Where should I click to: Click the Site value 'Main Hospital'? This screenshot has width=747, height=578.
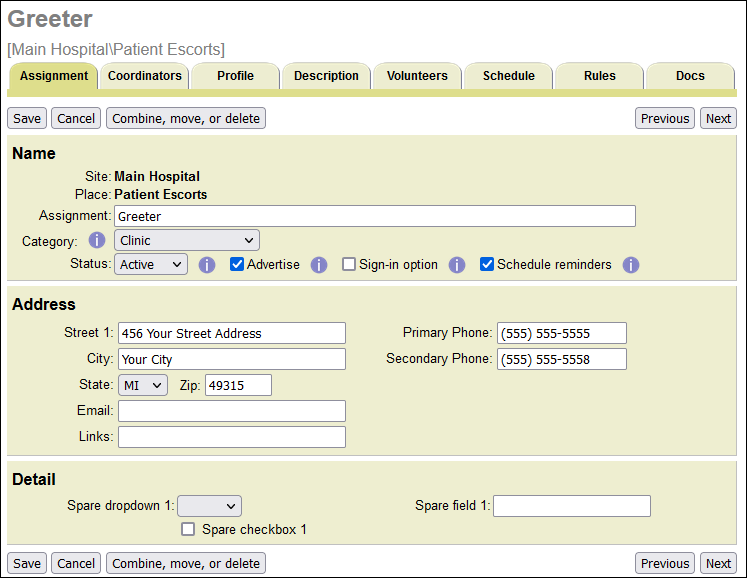[157, 176]
